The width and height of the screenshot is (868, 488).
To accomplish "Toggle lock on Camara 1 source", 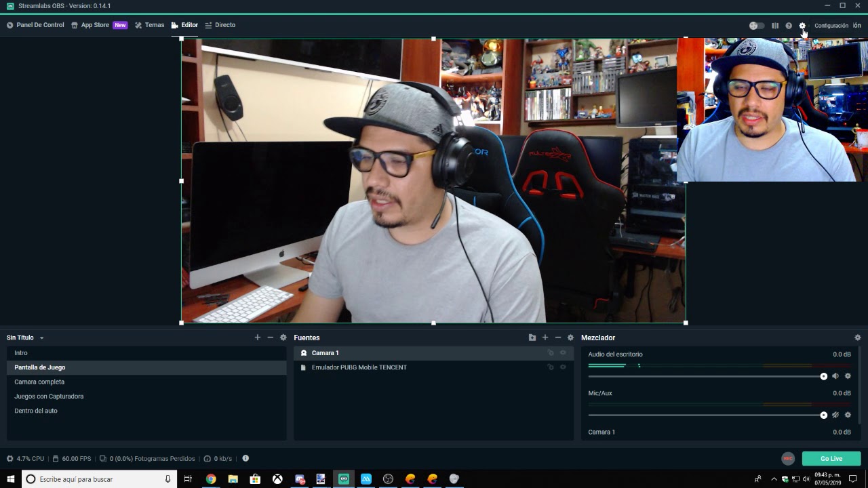I will click(551, 353).
